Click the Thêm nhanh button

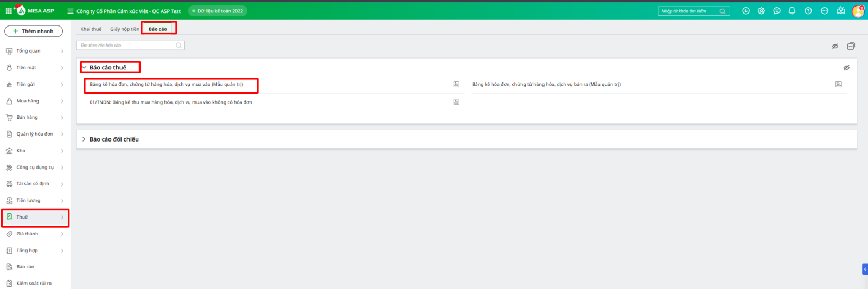tap(34, 31)
